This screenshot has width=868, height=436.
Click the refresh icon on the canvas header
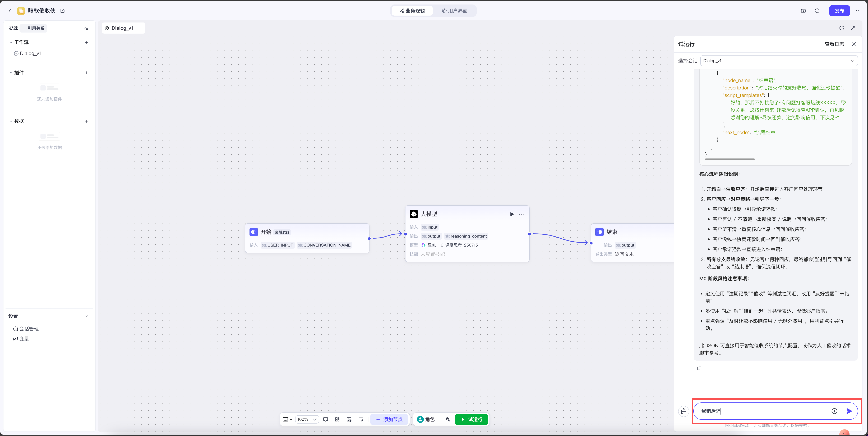click(x=841, y=28)
